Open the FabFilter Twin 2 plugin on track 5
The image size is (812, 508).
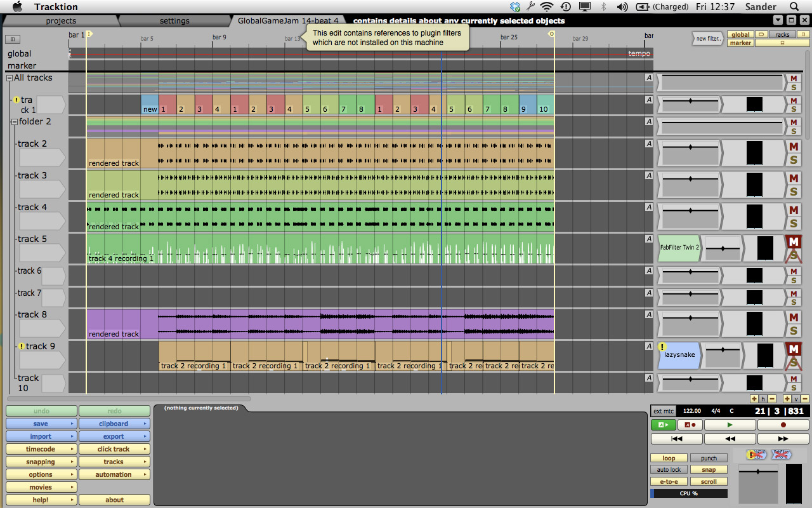679,248
